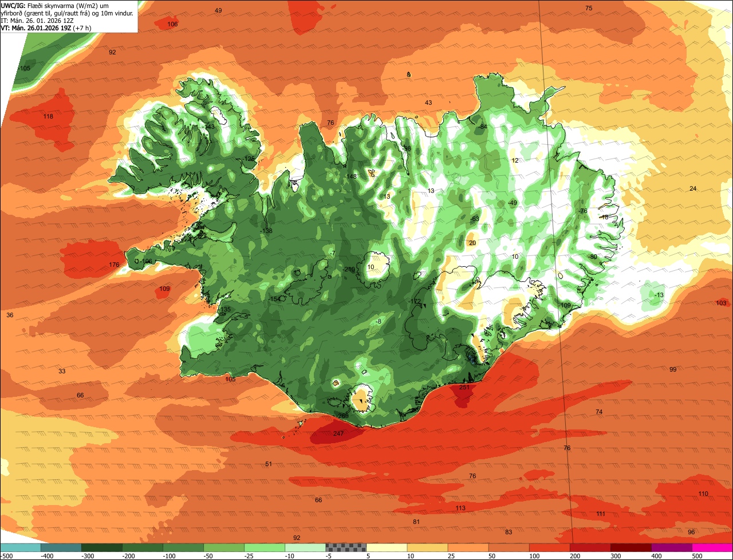The height and width of the screenshot is (560, 733).
Task: Click the -84 value in northeast Iceland
Action: point(483,127)
